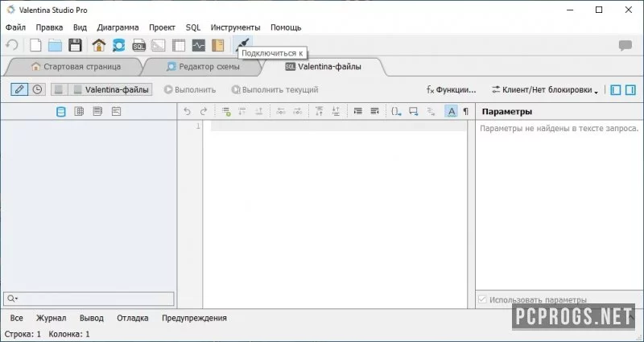This screenshot has height=342, width=644.
Task: Open the Schema Editor toolbar icon
Action: 118,45
